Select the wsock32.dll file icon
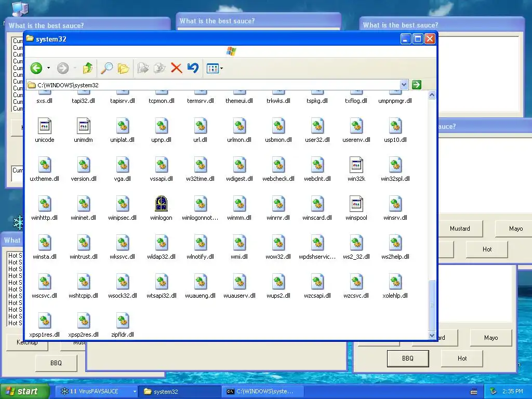Screen dimensions: 532x399 (x=123, y=282)
